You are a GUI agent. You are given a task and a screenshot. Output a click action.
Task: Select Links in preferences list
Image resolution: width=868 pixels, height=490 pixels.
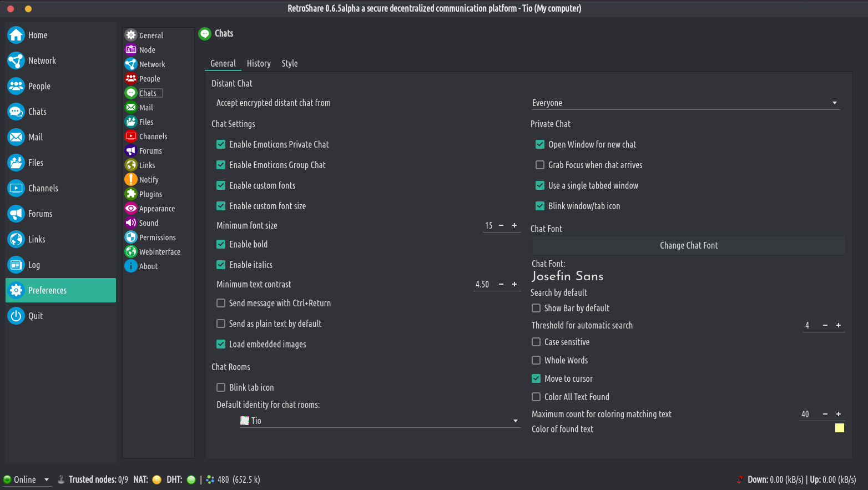click(147, 165)
